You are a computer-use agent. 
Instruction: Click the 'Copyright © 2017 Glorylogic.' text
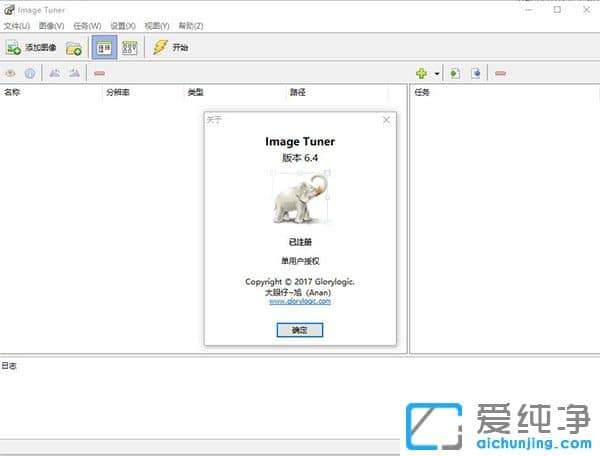[300, 282]
